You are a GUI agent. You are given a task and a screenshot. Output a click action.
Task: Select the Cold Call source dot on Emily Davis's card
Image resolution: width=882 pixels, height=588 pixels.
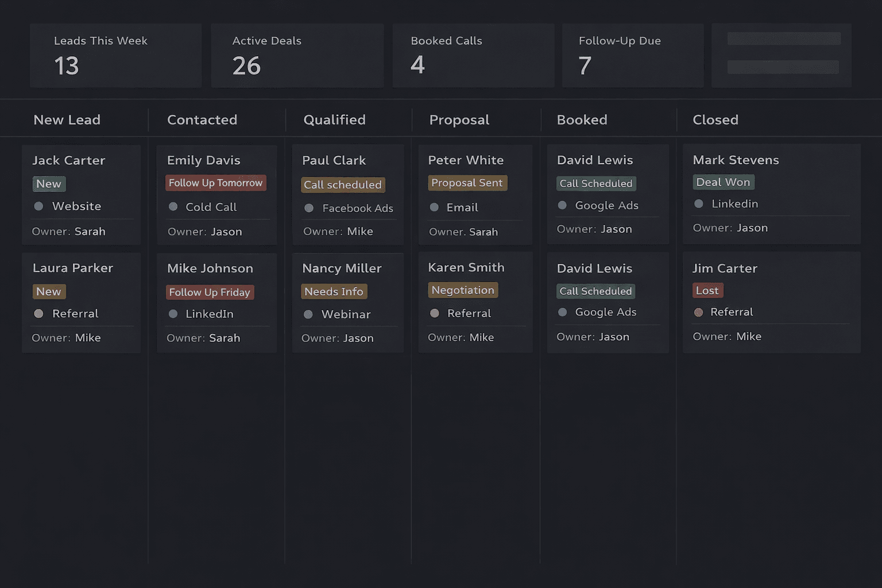pyautogui.click(x=173, y=207)
